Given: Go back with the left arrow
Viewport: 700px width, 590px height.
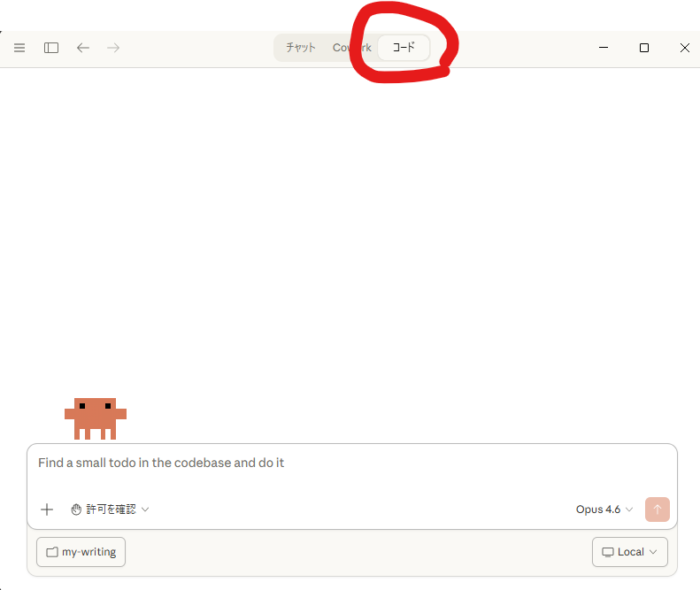Looking at the screenshot, I should [83, 48].
